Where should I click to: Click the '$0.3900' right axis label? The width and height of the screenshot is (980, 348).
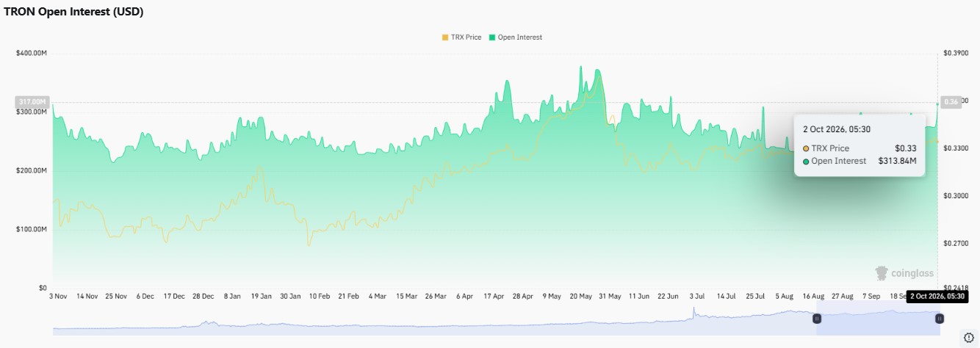click(x=955, y=53)
